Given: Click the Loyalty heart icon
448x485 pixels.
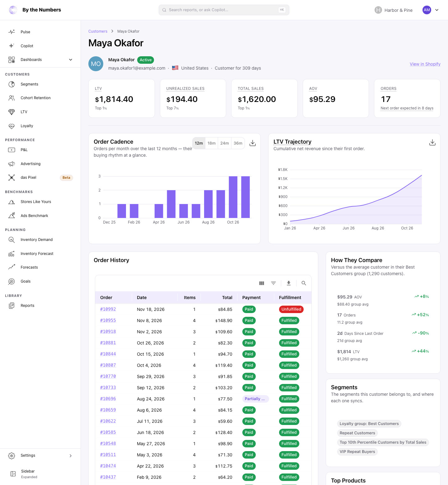Looking at the screenshot, I should coord(12,126).
